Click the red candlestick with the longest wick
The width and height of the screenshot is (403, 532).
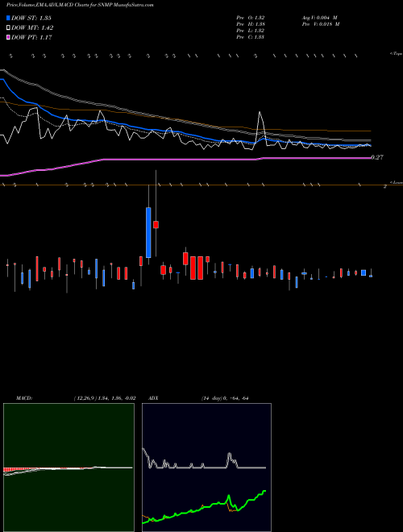(x=156, y=224)
